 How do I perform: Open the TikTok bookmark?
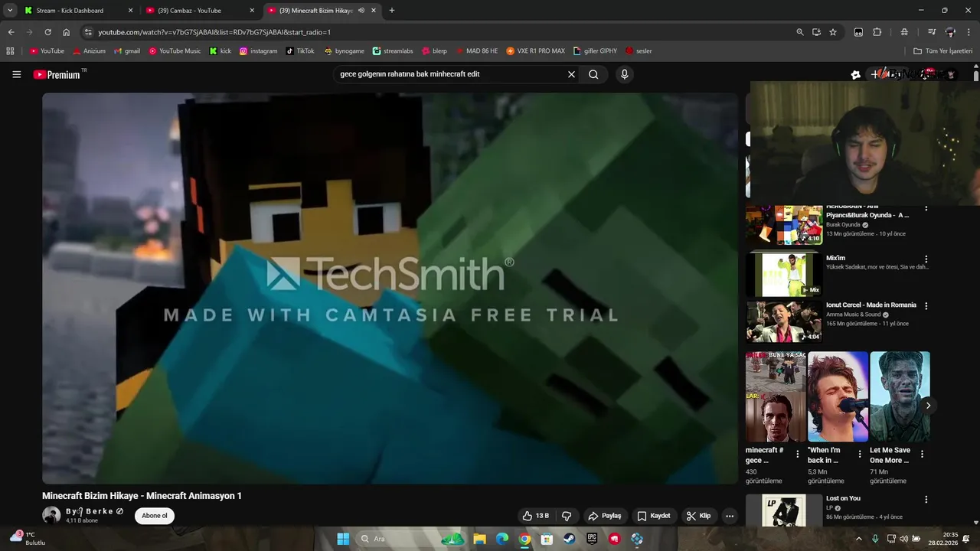point(300,51)
